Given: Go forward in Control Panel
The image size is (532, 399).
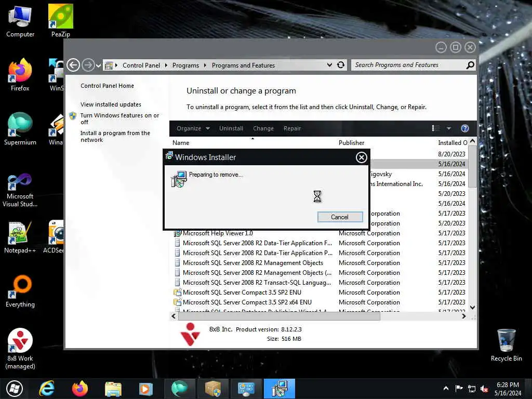Looking at the screenshot, I should click(x=88, y=65).
